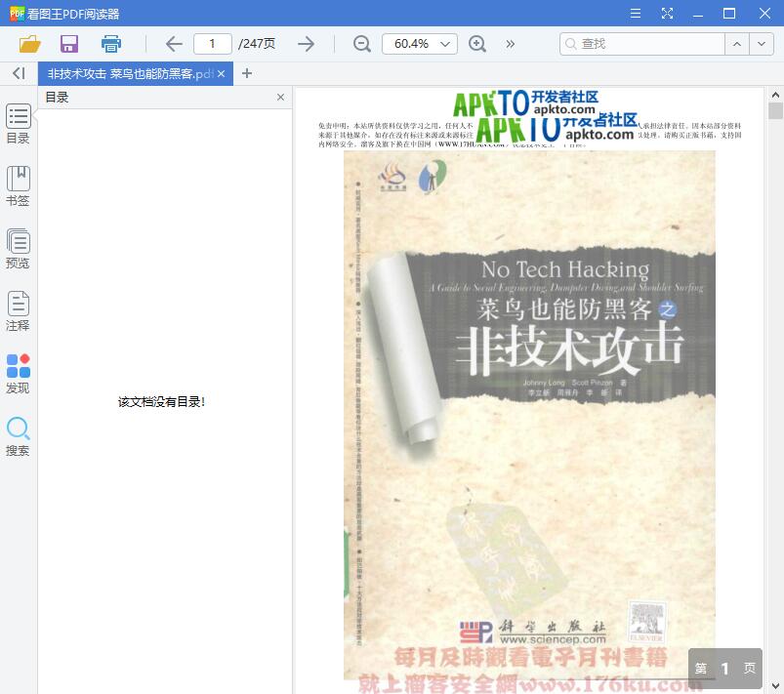Image resolution: width=784 pixels, height=694 pixels.
Task: Show more toolbar tools via double chevron
Action: point(510,44)
